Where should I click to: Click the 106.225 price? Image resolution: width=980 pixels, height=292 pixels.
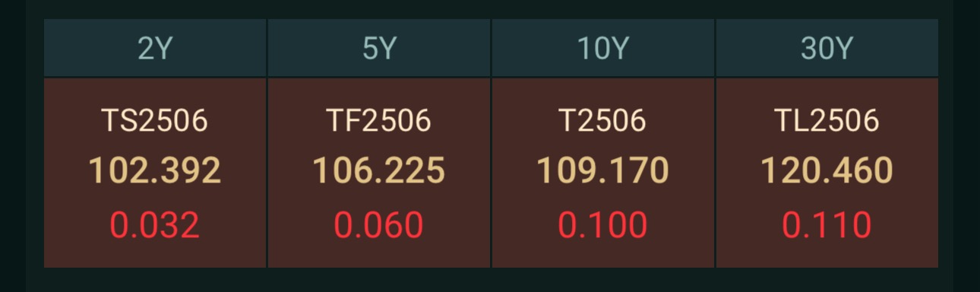pyautogui.click(x=379, y=171)
